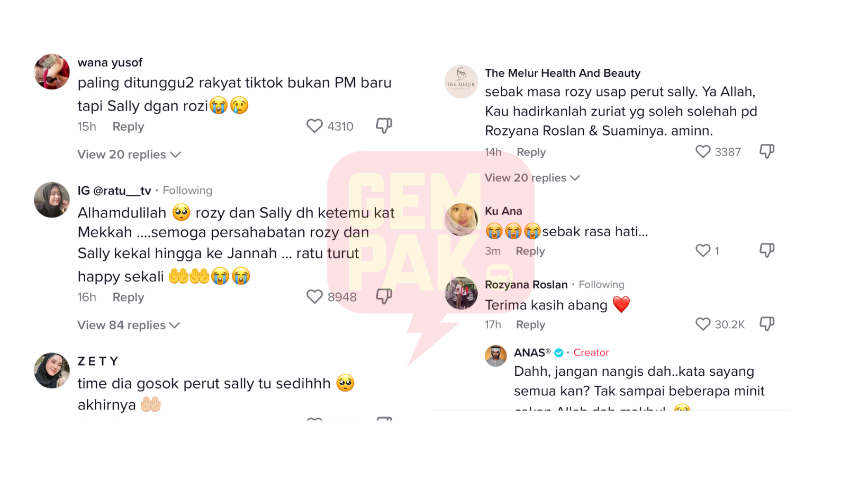The image size is (868, 489).
Task: Dislike Ku Ana's comment
Action: (x=767, y=250)
